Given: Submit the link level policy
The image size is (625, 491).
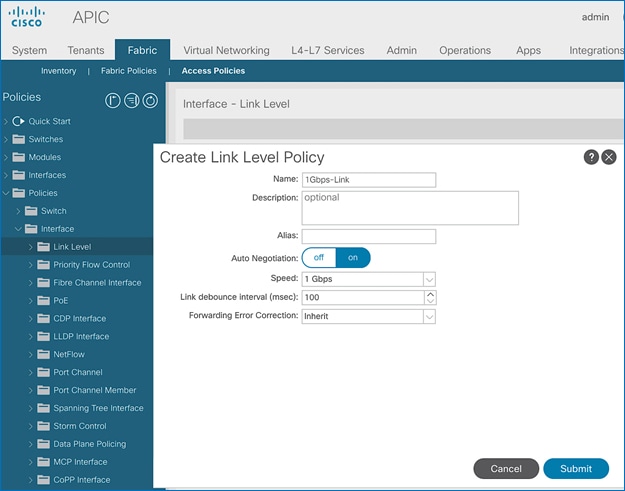Looking at the screenshot, I should coord(575,468).
